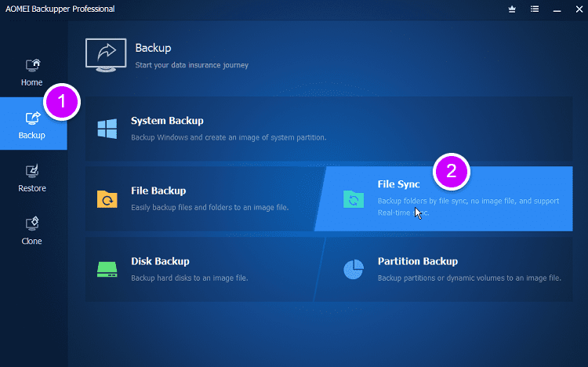The image size is (588, 367).
Task: Click the green Disk Backup drive icon
Action: point(107,270)
